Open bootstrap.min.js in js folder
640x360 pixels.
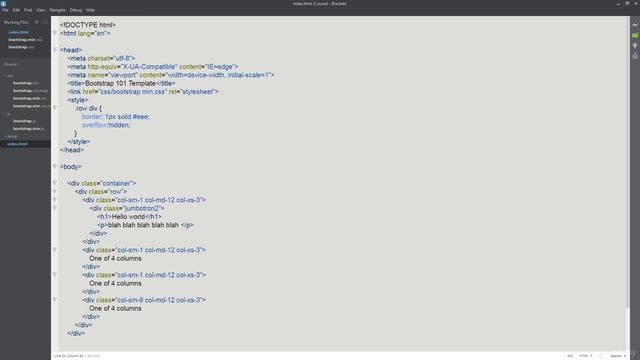pyautogui.click(x=28, y=129)
